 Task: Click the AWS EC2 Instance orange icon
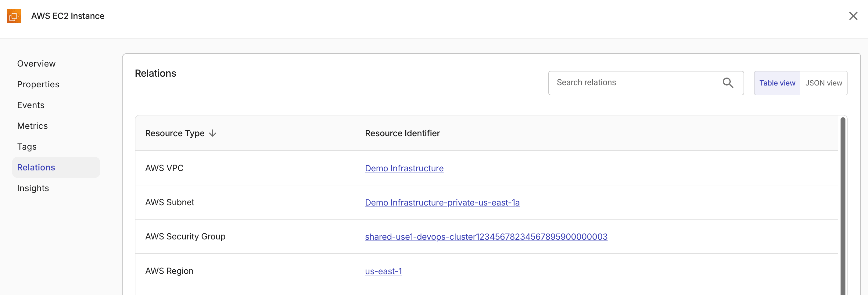14,16
